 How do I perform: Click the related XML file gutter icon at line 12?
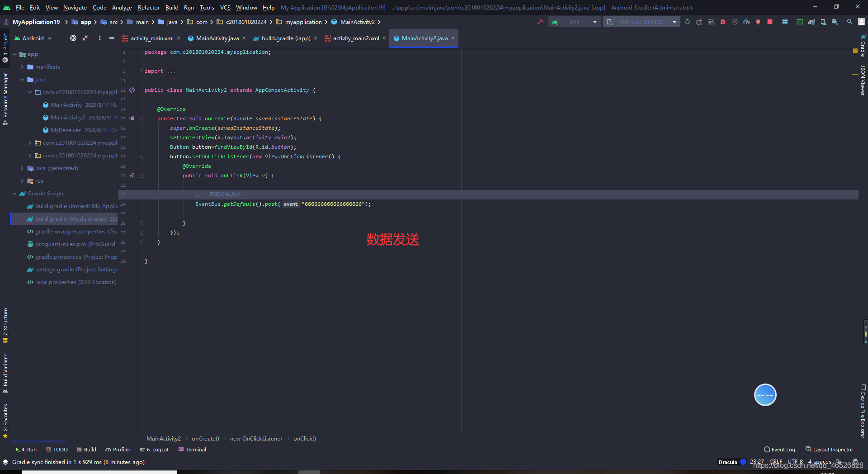pos(132,90)
